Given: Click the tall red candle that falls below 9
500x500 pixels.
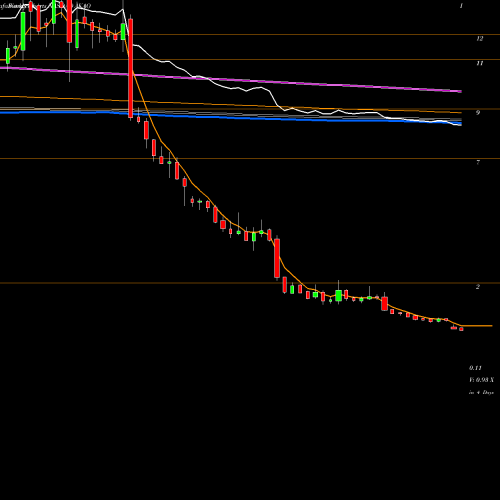Looking at the screenshot, I should [x=131, y=68].
